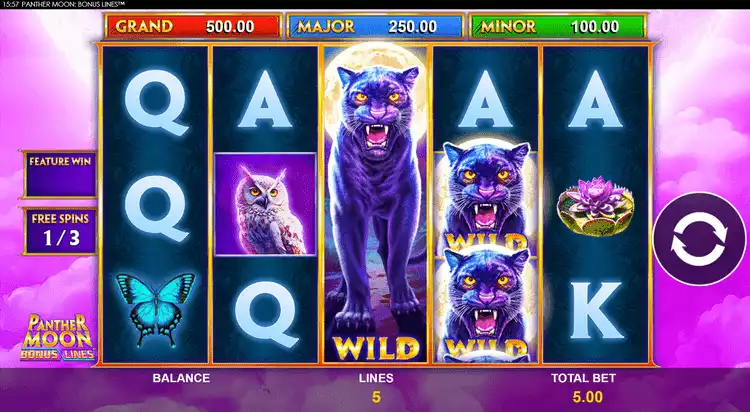Select the upper panther wild on reel four

tap(485, 196)
